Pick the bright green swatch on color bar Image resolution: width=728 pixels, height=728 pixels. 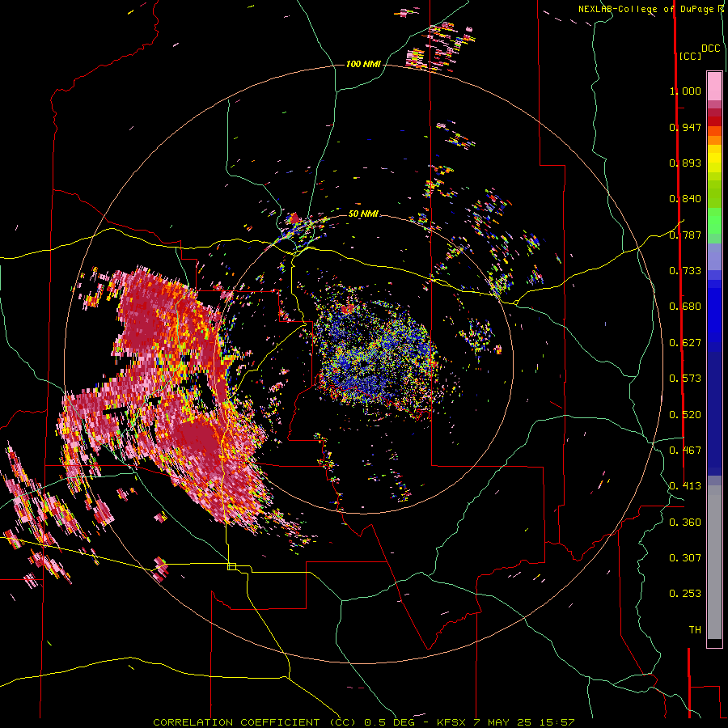tap(714, 221)
